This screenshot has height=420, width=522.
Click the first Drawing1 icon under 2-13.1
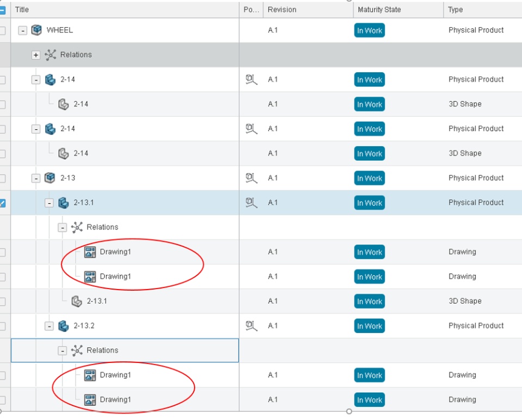[90, 252]
